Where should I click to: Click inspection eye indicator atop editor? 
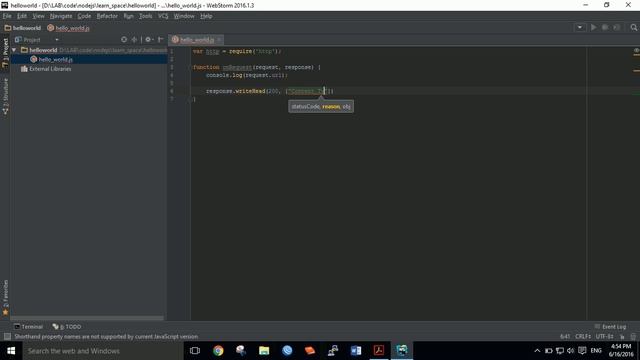click(636, 51)
